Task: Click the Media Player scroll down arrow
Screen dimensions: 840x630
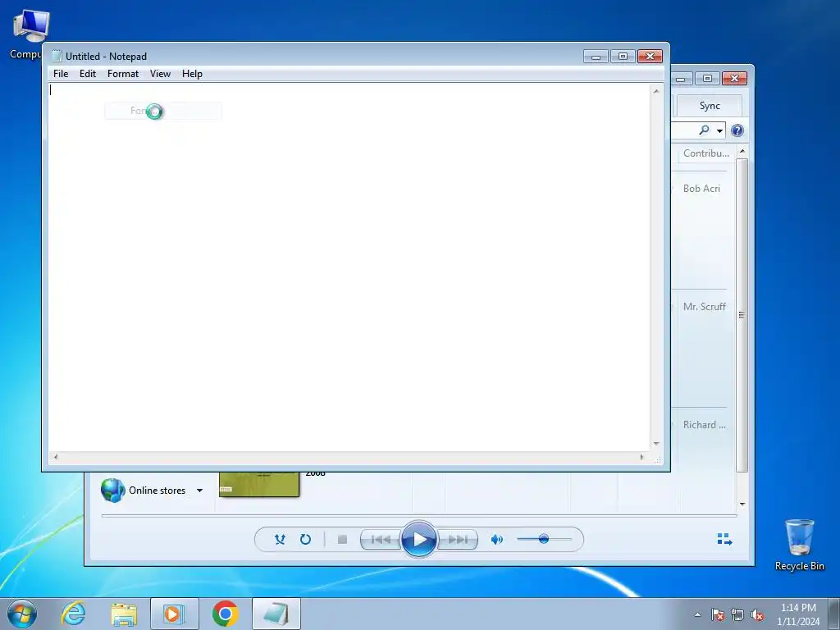Action: point(742,504)
